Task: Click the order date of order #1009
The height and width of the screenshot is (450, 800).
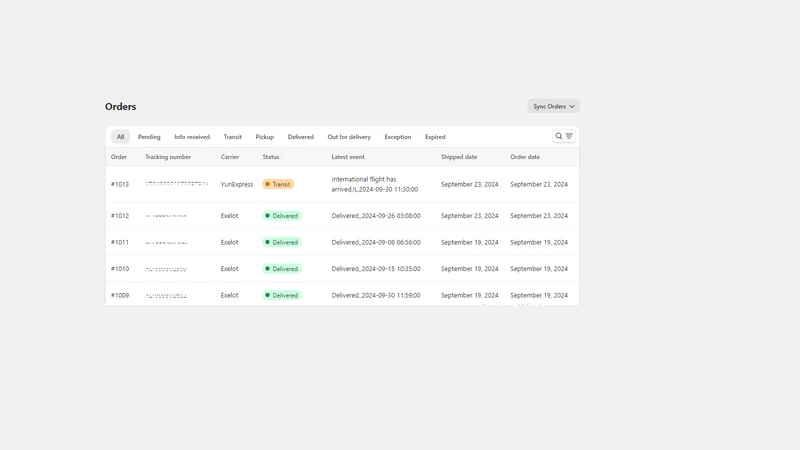Action: point(539,295)
